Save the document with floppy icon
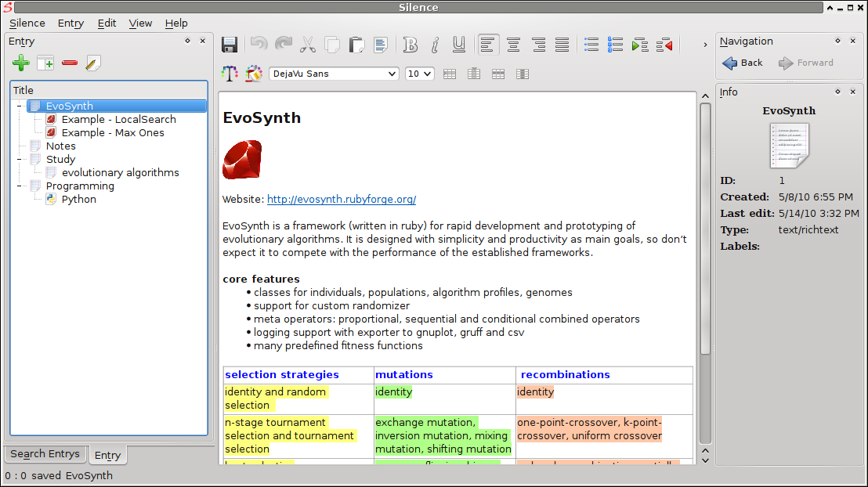Viewport: 868px width, 487px height. (230, 45)
